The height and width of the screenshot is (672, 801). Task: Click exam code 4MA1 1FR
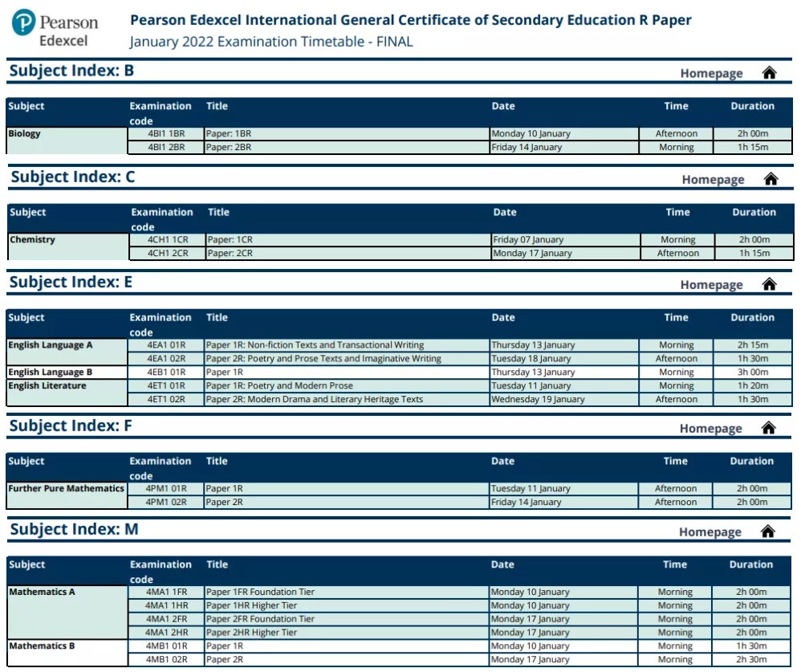point(166,592)
